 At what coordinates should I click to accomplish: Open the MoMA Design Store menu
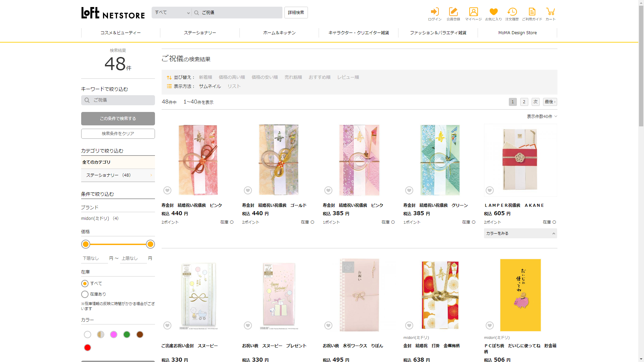pos(517,33)
